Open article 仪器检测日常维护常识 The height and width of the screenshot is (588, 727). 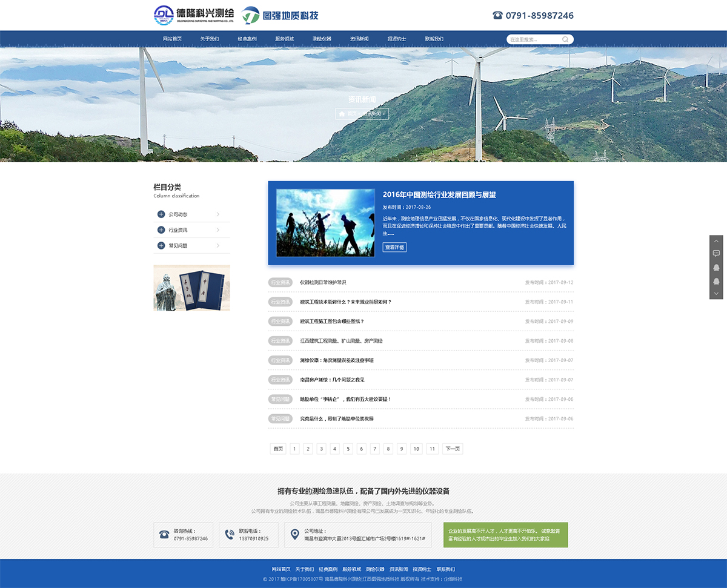(323, 283)
